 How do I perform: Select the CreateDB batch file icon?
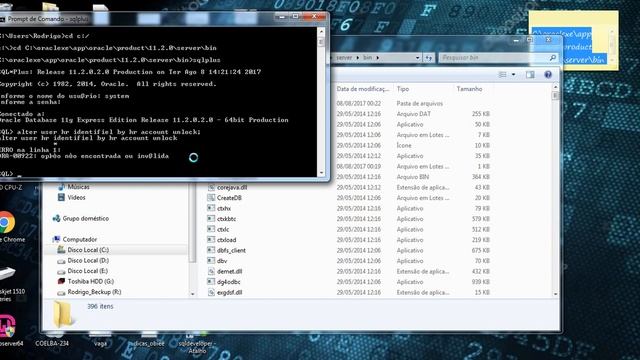pyautogui.click(x=211, y=198)
